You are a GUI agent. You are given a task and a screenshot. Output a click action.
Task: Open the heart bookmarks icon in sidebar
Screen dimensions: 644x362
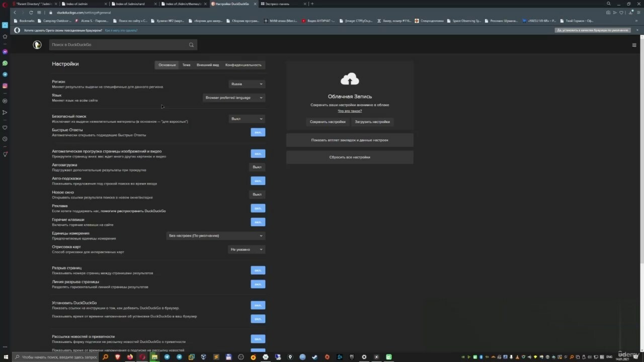5,128
